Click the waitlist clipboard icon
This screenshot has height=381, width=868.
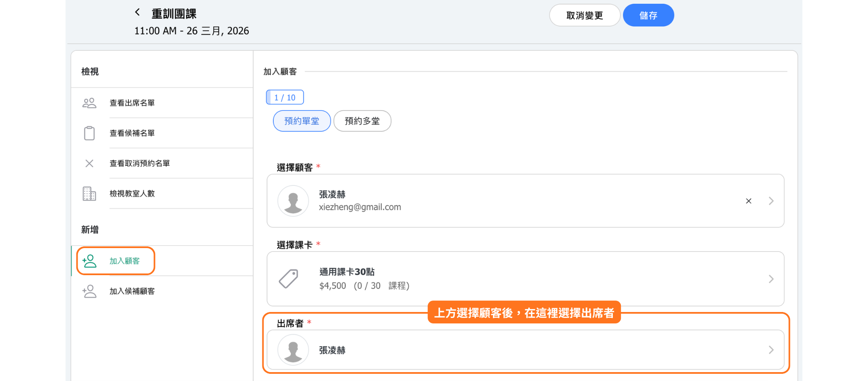(89, 133)
